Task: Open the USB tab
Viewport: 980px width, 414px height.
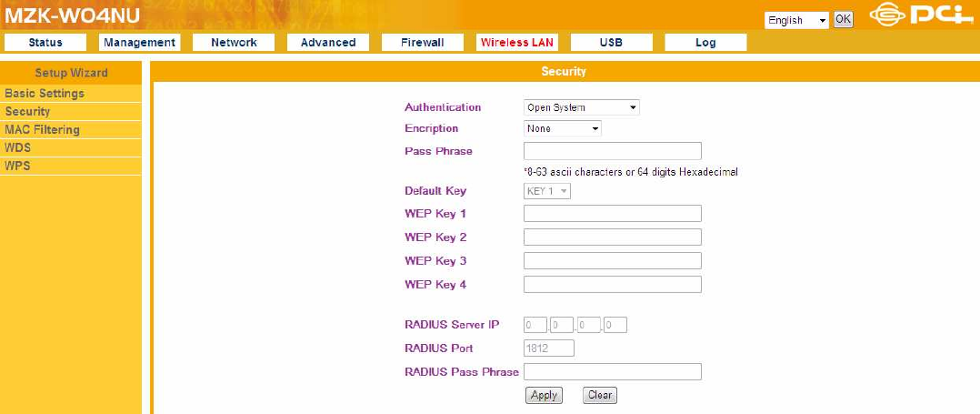Action: click(611, 43)
